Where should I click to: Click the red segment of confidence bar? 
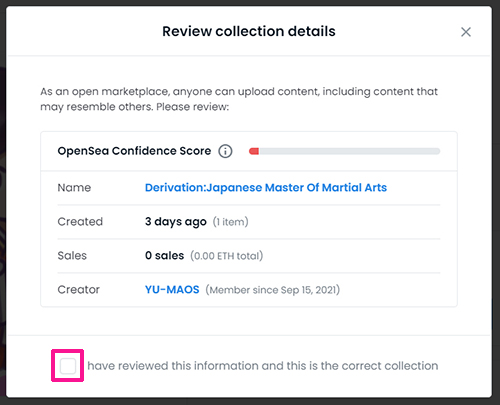point(254,151)
